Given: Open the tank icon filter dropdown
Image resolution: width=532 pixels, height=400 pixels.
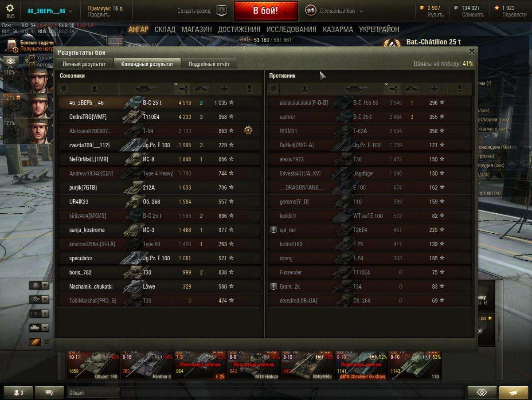Looking at the screenshot, I should click(x=39, y=328).
